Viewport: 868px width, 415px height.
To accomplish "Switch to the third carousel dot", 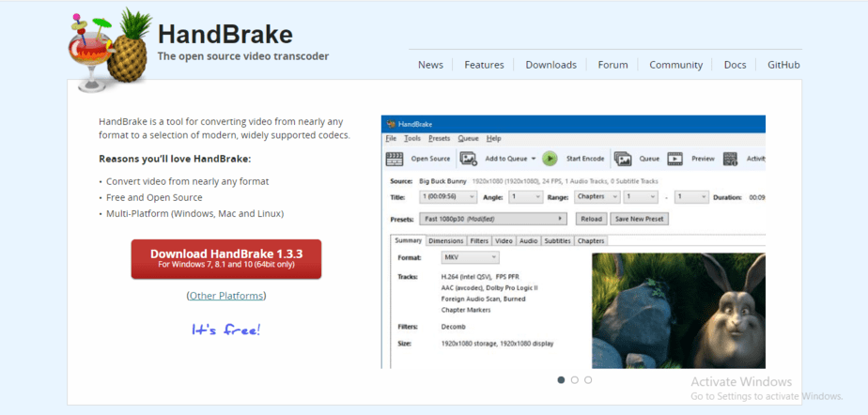I will 588,379.
